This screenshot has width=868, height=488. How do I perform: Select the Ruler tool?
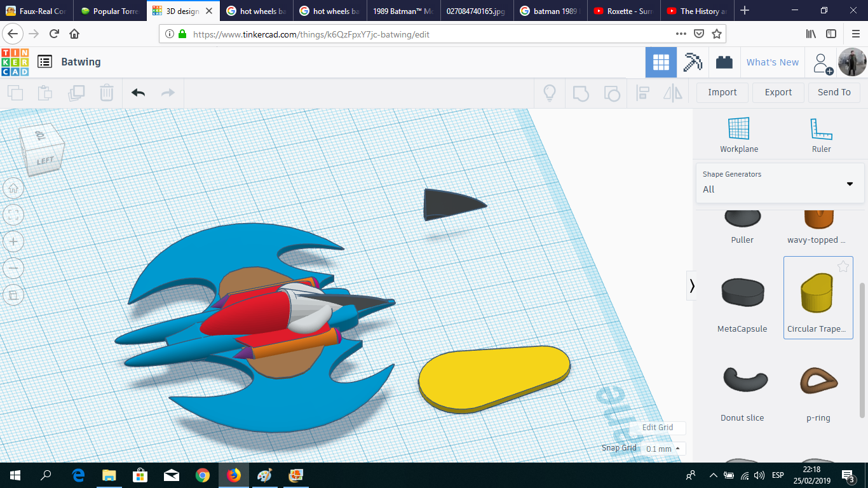822,135
